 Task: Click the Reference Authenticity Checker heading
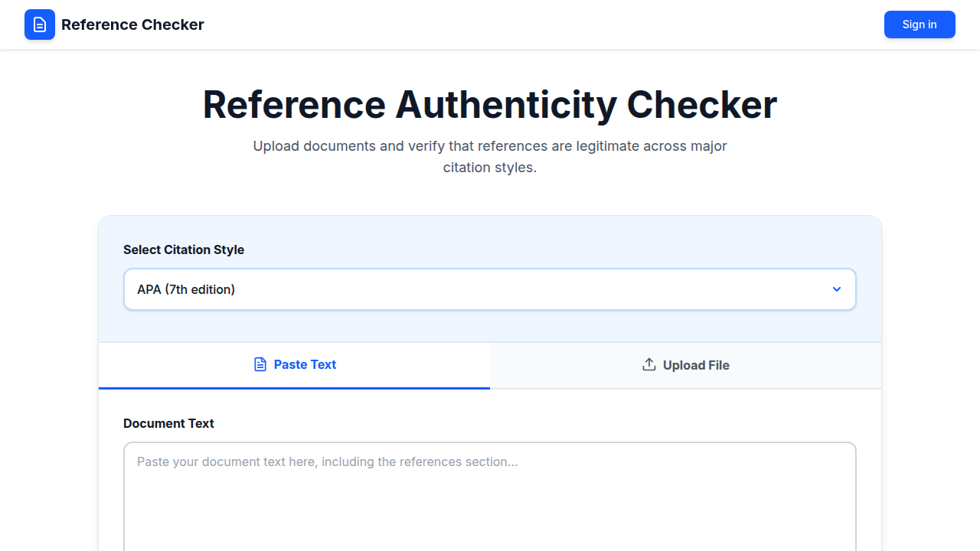tap(490, 105)
